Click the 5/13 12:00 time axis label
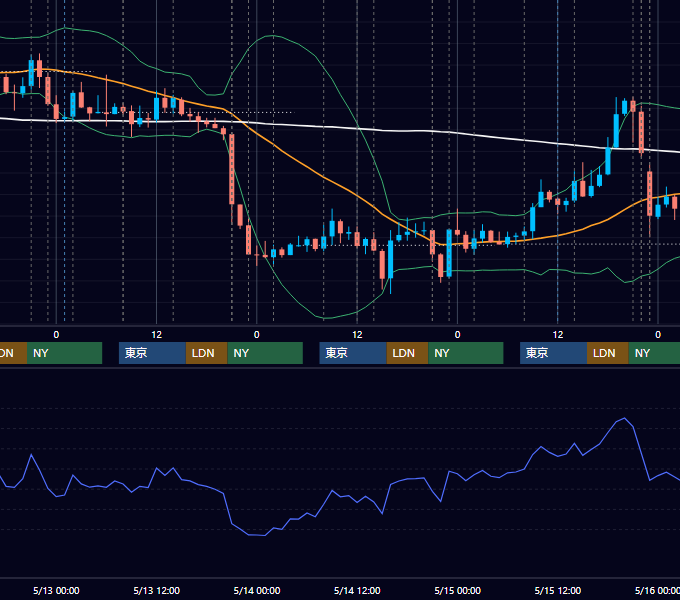 tap(157, 590)
